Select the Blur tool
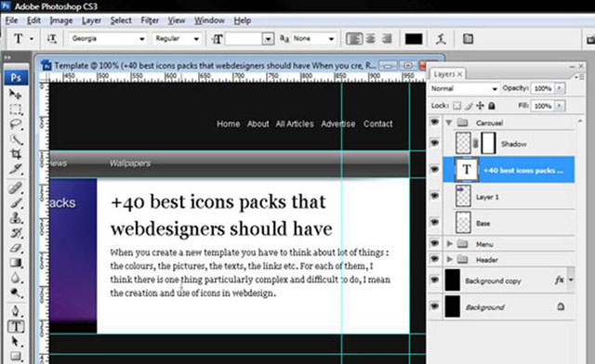 tap(15, 278)
